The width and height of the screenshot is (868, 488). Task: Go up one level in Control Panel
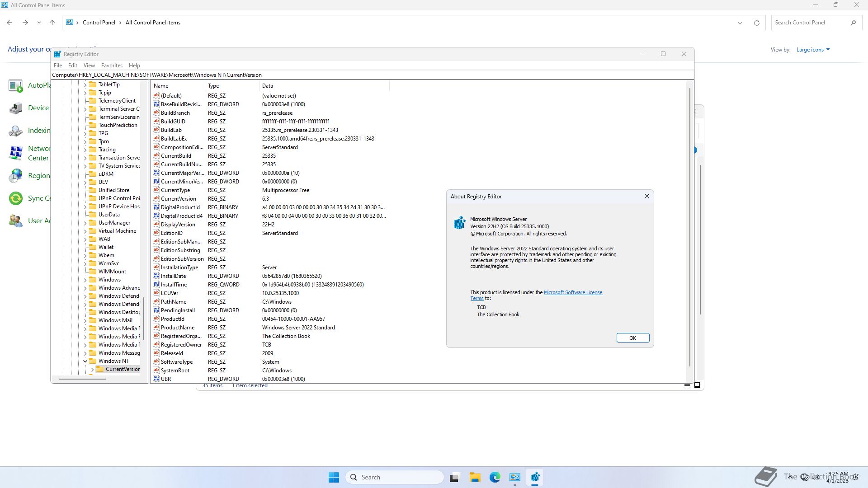pos(52,23)
